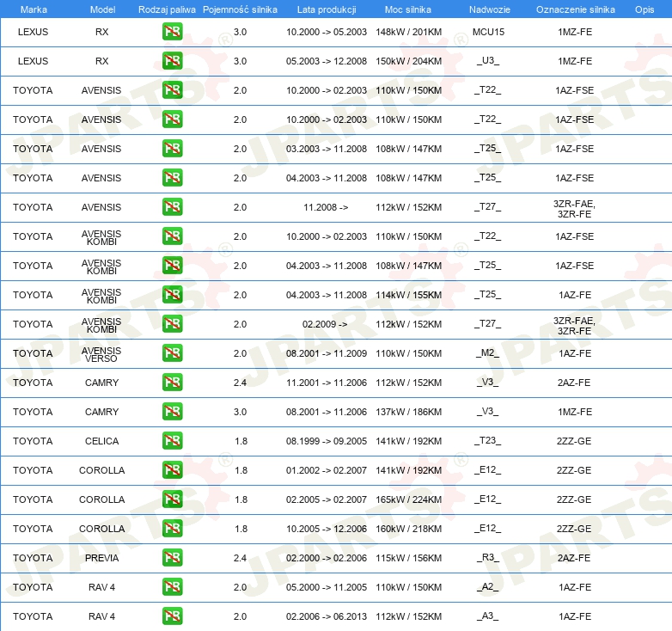The image size is (672, 631).
Task: Click the PREVIA model cell
Action: point(101,558)
